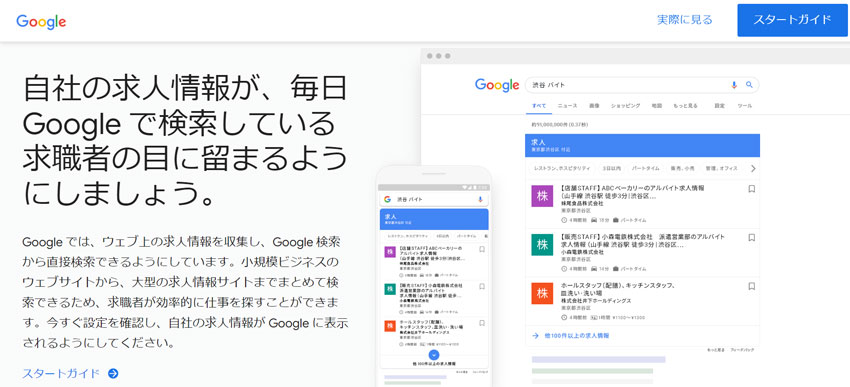
Task: Bookmark the ABCベーカリー job in desktop results
Action: click(751, 189)
